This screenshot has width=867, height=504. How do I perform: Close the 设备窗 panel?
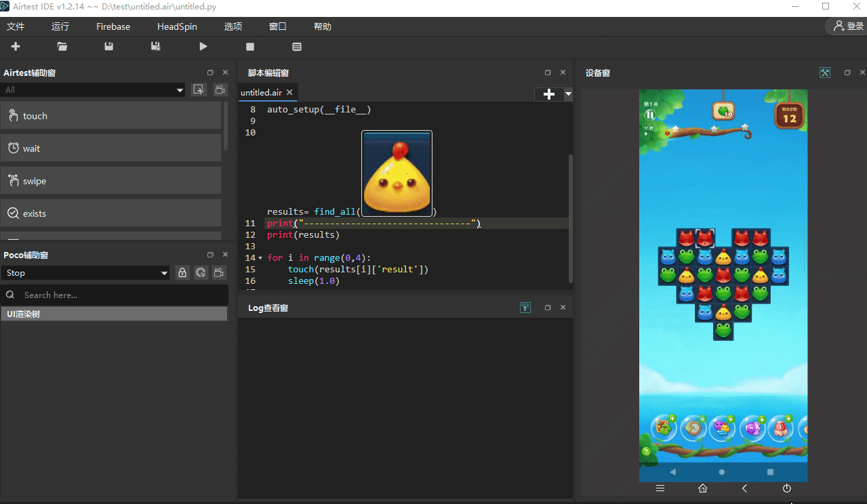[x=862, y=72]
